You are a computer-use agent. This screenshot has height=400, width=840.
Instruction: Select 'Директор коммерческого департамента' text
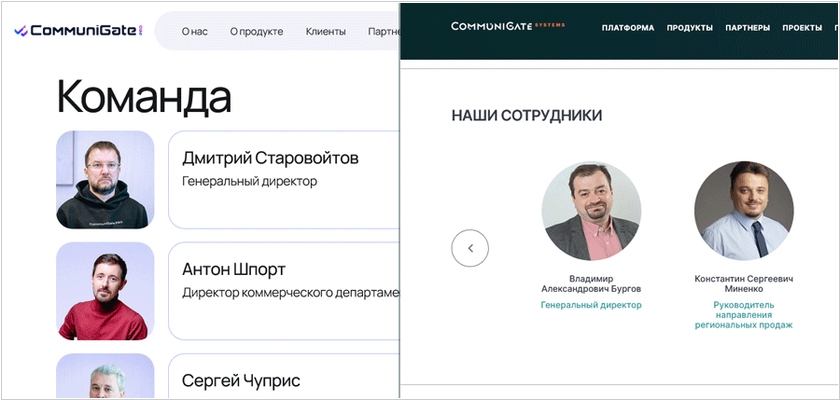290,293
